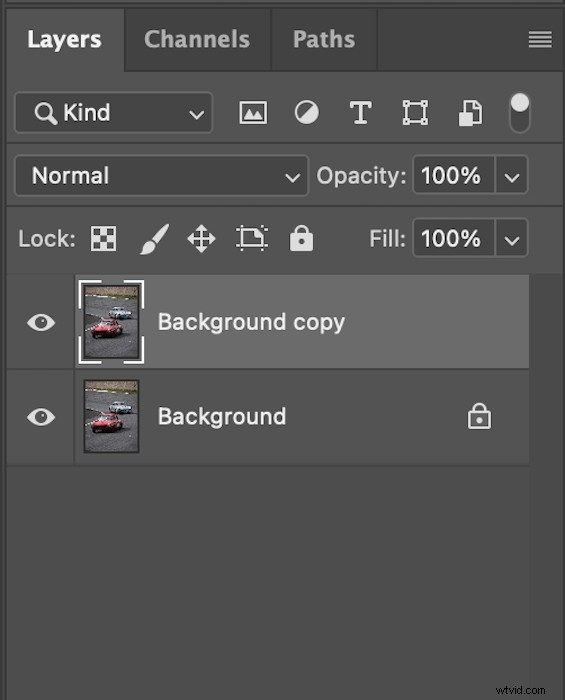Open the Normal blend mode dropdown
The image size is (565, 700).
161,175
